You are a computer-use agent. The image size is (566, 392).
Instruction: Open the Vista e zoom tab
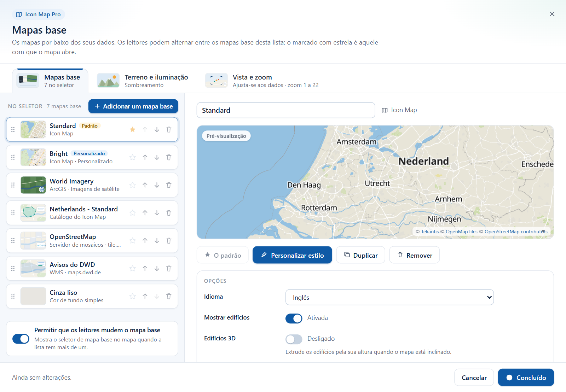coord(262,81)
